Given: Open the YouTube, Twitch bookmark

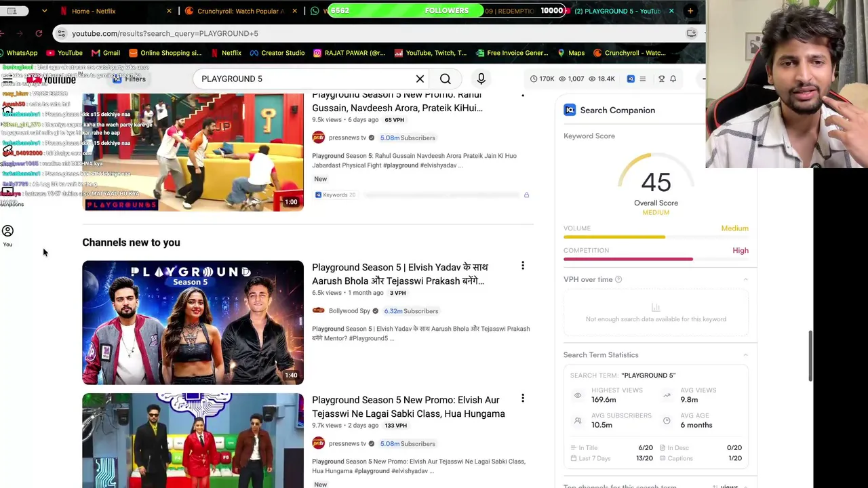Looking at the screenshot, I should click(x=430, y=53).
